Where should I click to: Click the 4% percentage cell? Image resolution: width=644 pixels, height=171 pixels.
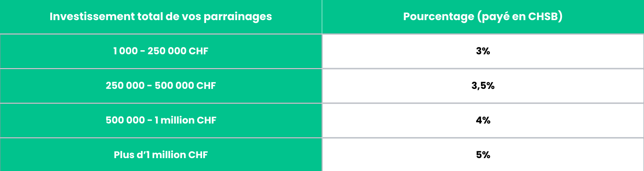coord(483,120)
